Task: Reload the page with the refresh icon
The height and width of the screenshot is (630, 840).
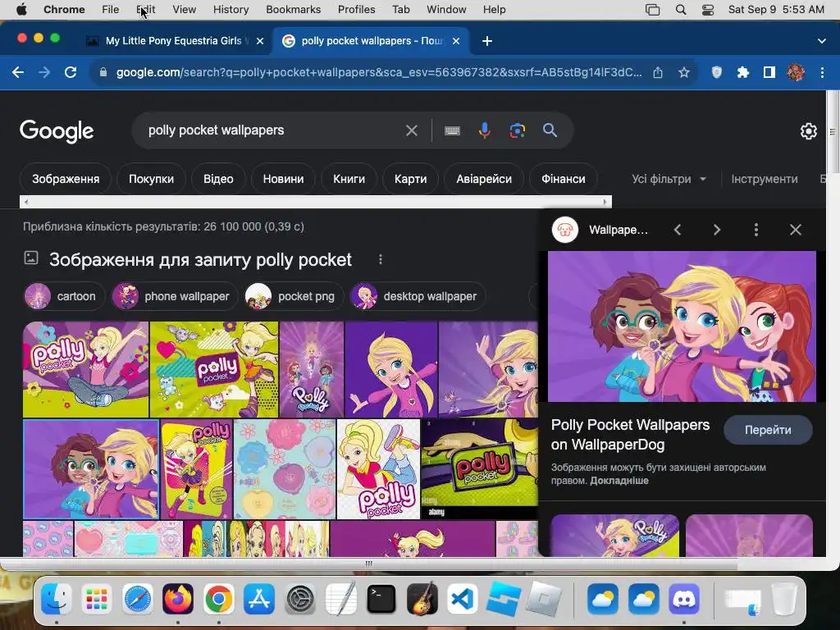Action: tap(71, 72)
